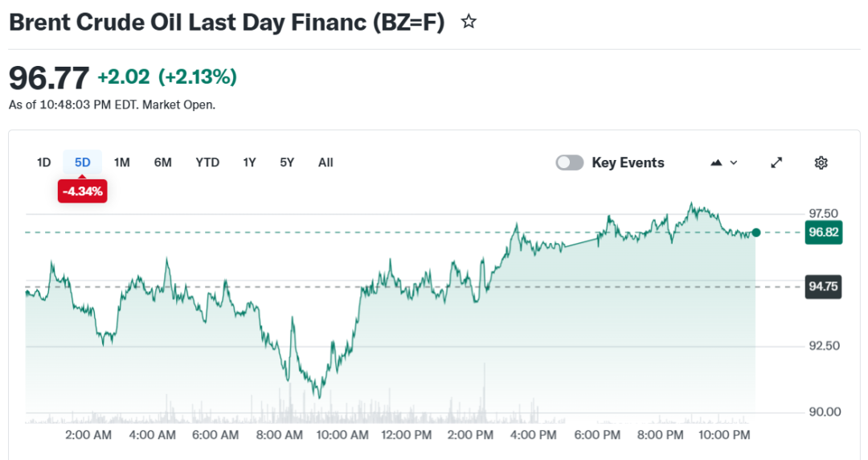The width and height of the screenshot is (868, 460).
Task: Toggle the Key Events switch
Action: 570,162
